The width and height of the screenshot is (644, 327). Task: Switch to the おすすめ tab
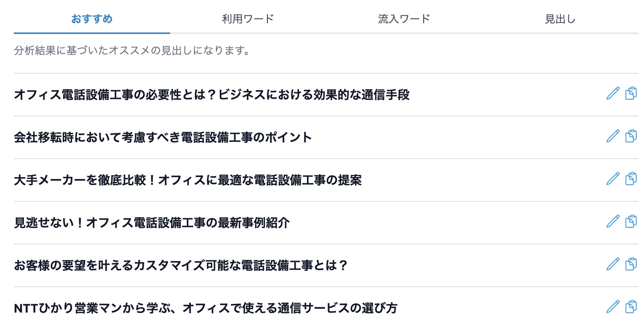92,19
